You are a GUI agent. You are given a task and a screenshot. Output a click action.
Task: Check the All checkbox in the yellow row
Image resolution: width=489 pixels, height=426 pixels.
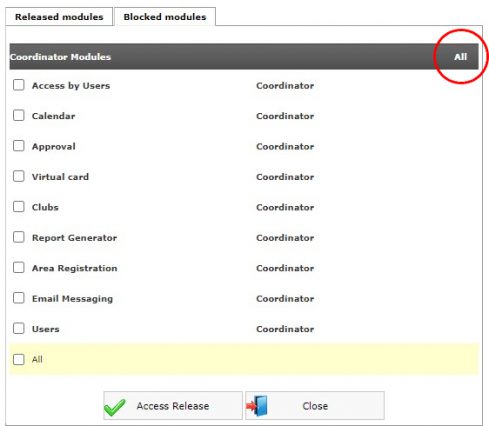pos(19,359)
